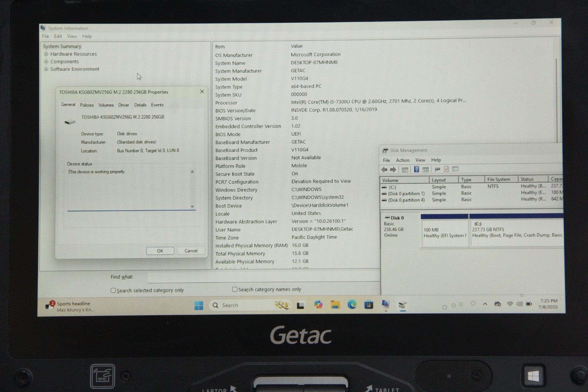
Task: Open File menu in System Information
Action: point(45,36)
